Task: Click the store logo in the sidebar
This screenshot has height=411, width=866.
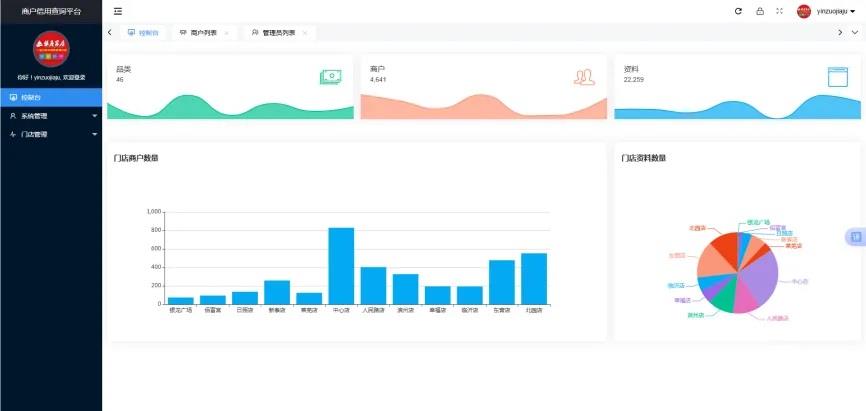Action: coord(50,49)
